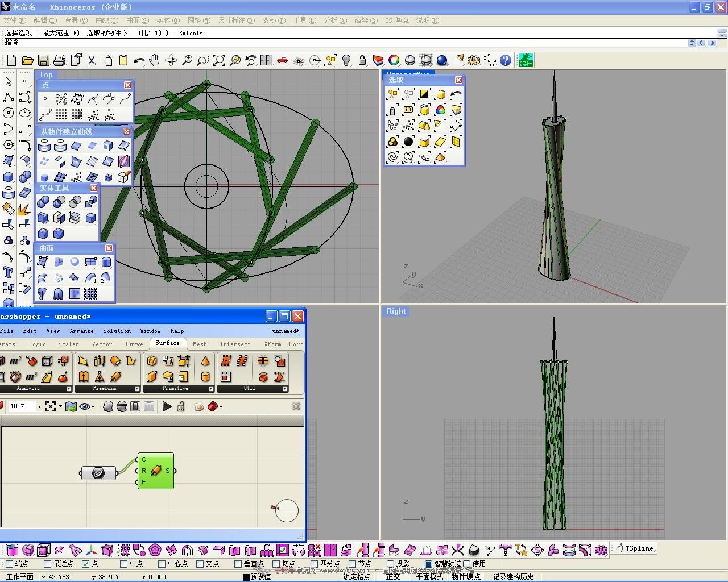The height and width of the screenshot is (582, 728).
Task: Close the 点 floating toolbar panel
Action: [x=127, y=85]
